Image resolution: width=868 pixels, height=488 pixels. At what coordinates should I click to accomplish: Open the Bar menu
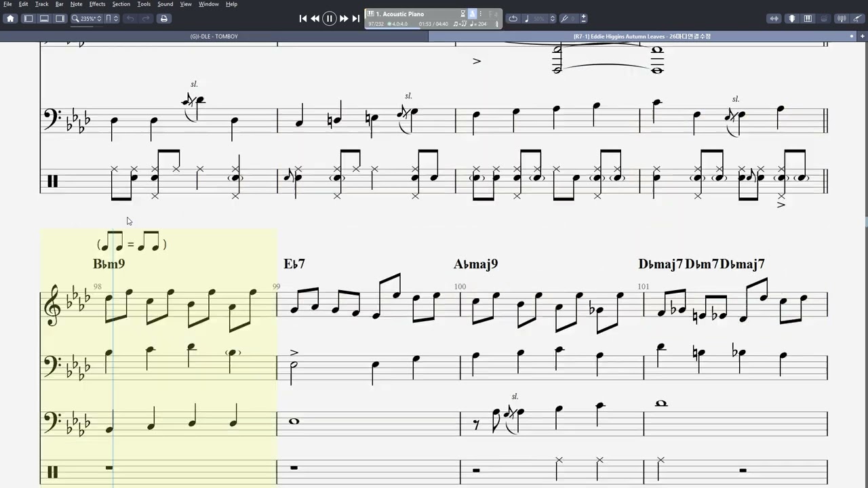(59, 4)
